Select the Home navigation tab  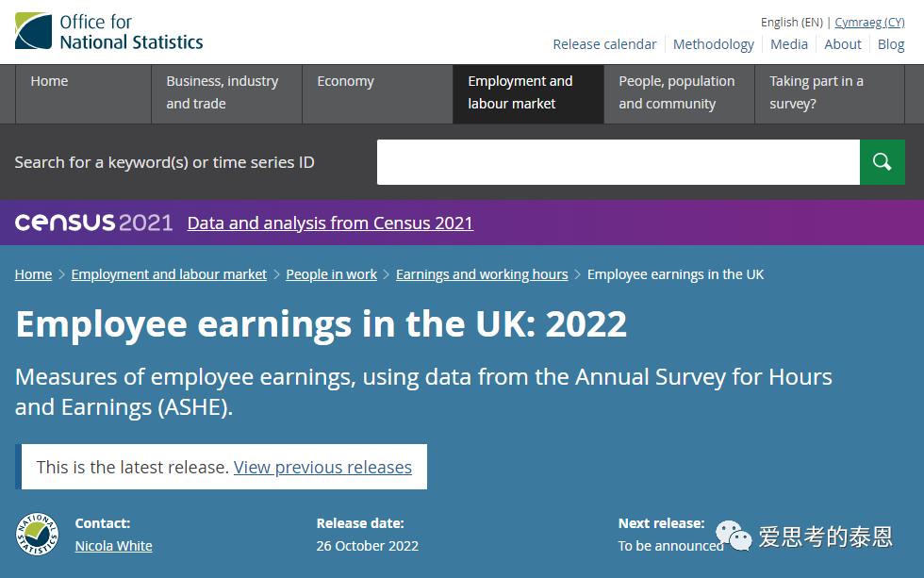(x=49, y=81)
